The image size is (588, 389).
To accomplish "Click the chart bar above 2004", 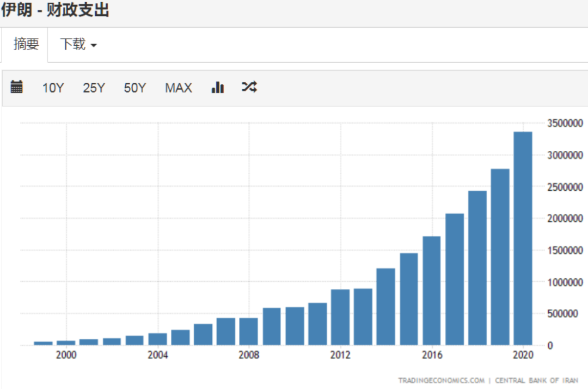I will click(x=157, y=339).
